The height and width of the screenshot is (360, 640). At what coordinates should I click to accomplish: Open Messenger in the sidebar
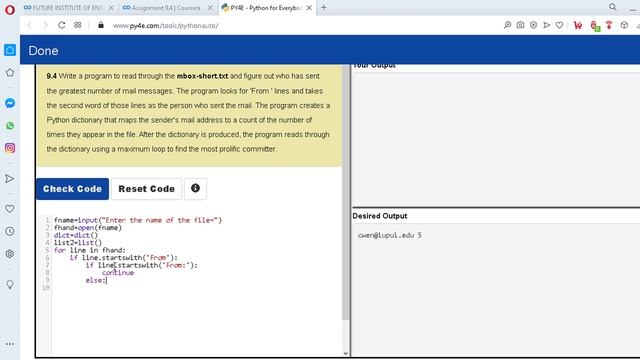click(x=10, y=103)
